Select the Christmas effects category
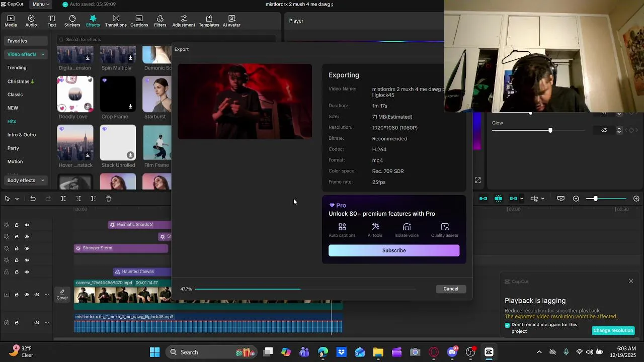 coord(21,81)
